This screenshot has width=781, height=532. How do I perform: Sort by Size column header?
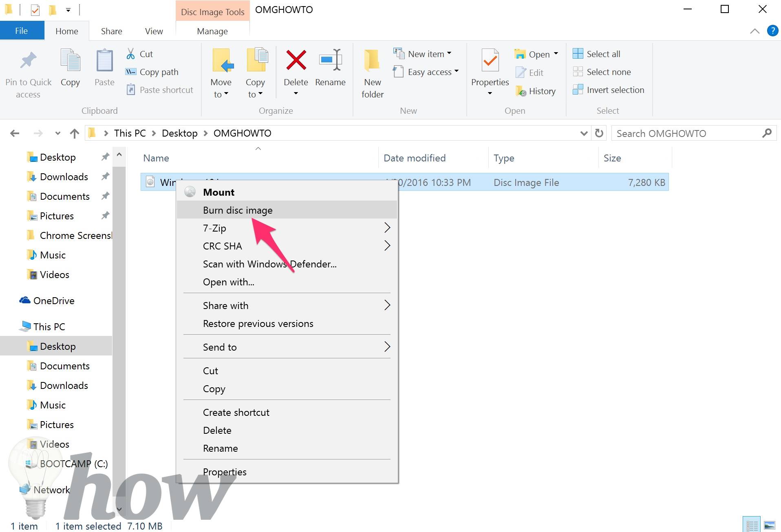(635, 158)
